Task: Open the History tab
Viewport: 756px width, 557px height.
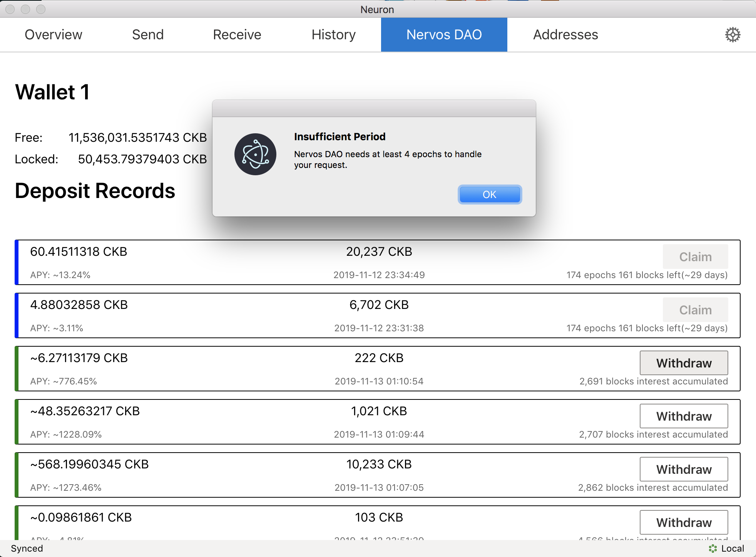Action: click(334, 35)
